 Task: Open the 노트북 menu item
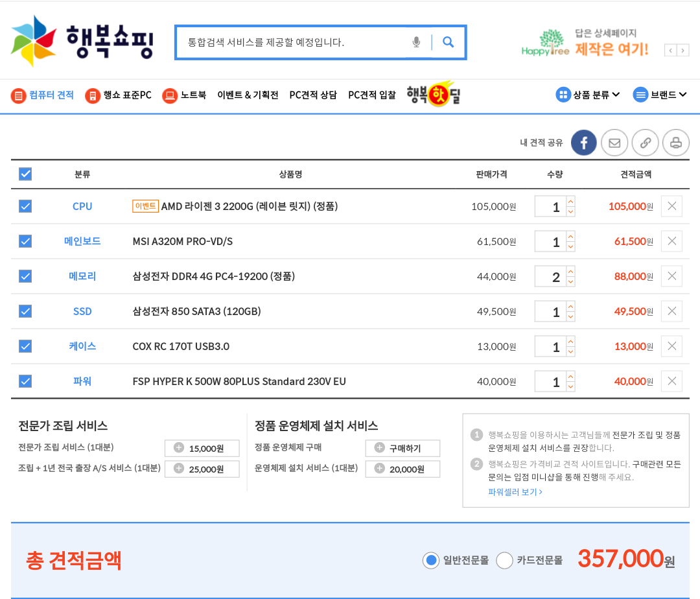185,95
